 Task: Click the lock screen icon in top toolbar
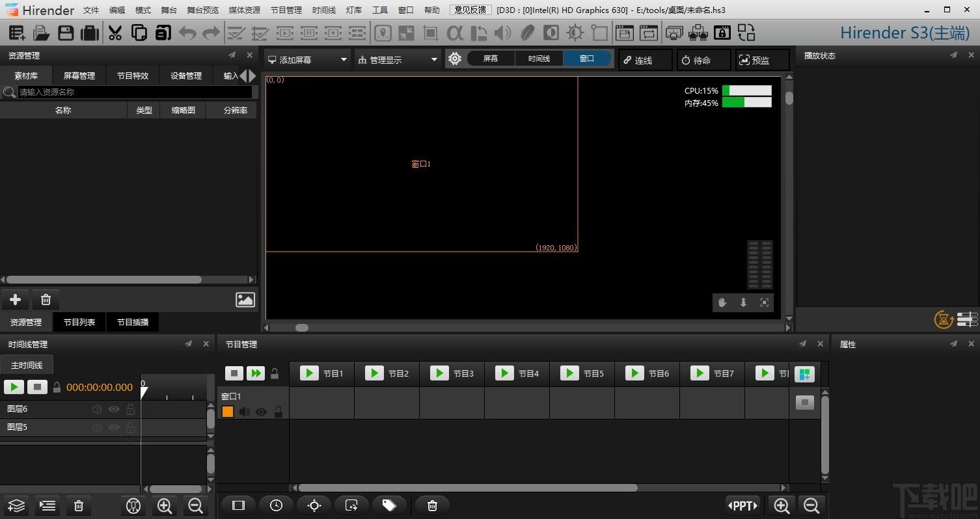point(722,33)
